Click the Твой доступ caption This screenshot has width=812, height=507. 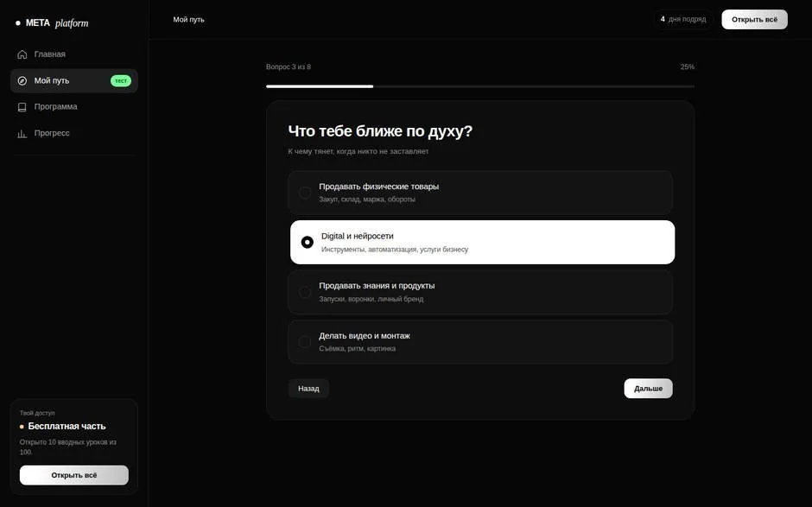tap(37, 413)
